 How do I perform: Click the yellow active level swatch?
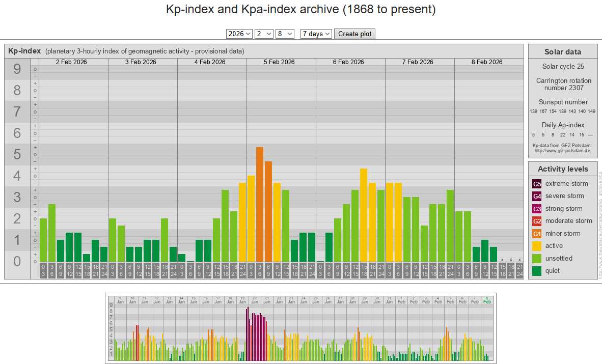pyautogui.click(x=537, y=246)
